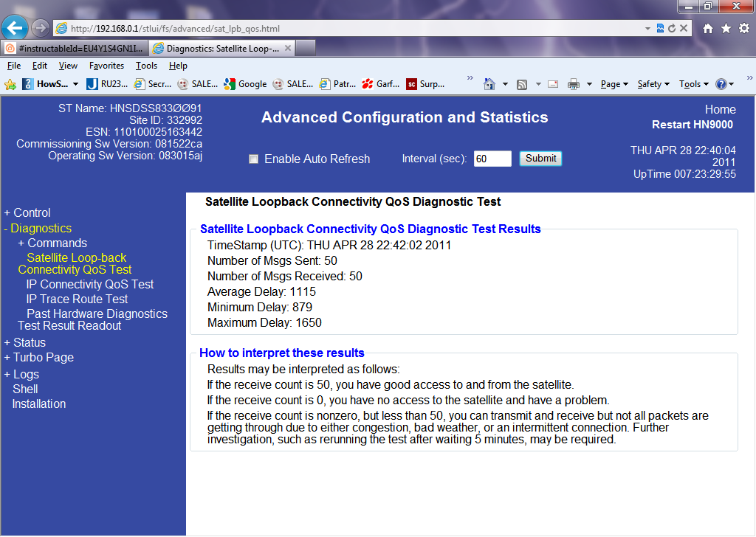Open the first SALE... favorites bookmark

point(197,84)
